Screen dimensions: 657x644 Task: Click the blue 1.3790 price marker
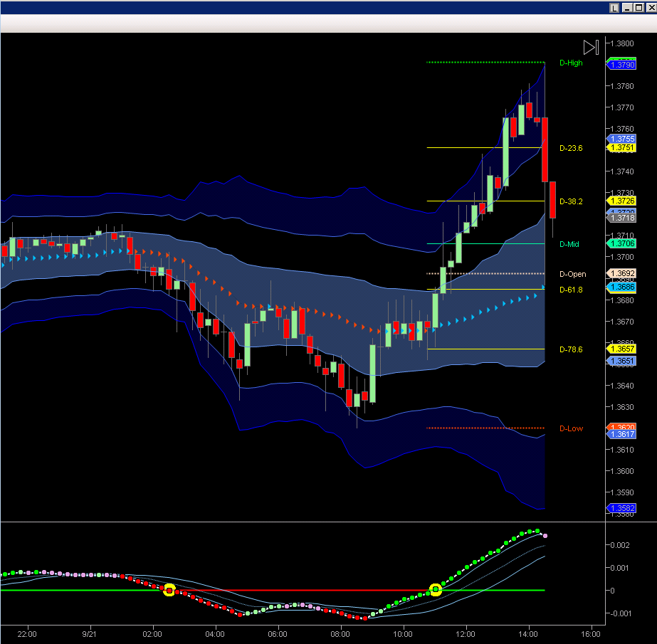(x=622, y=65)
